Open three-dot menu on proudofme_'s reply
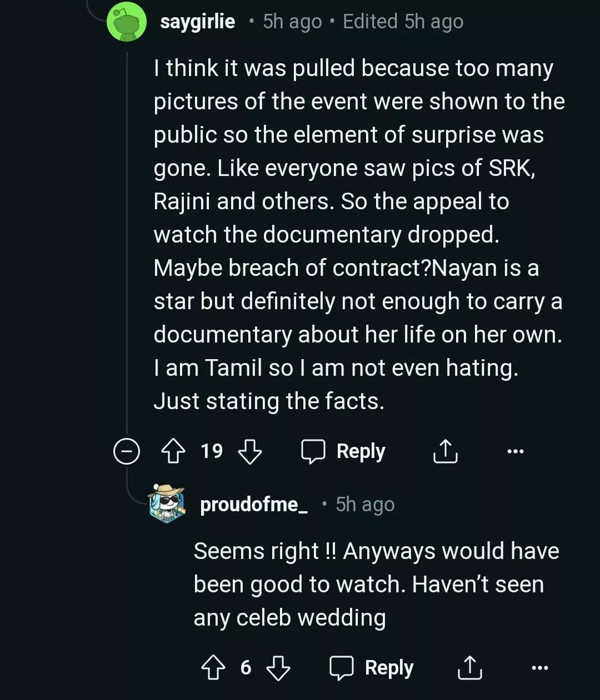 click(539, 668)
